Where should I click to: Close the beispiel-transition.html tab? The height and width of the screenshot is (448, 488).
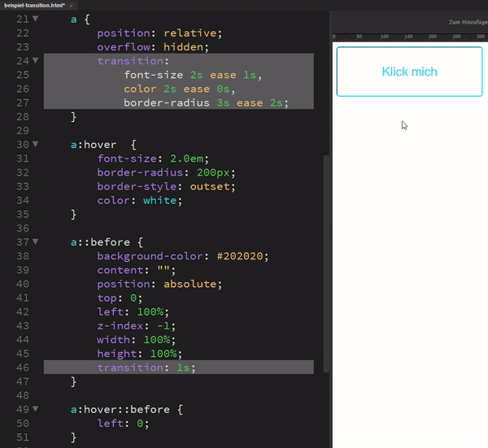[x=72, y=5]
